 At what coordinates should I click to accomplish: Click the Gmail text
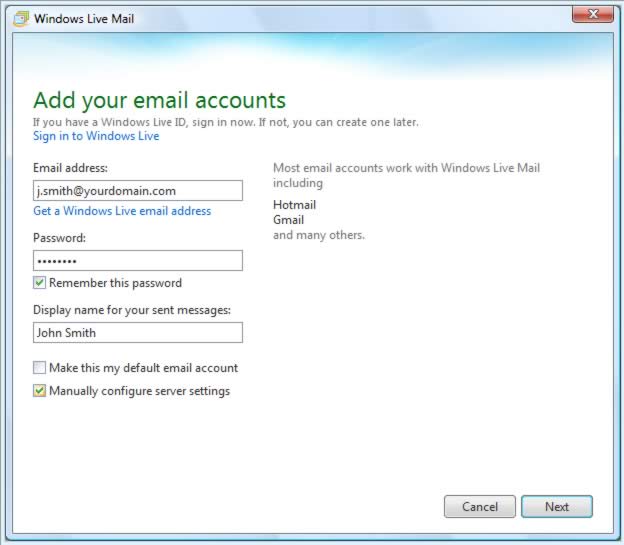(289, 220)
